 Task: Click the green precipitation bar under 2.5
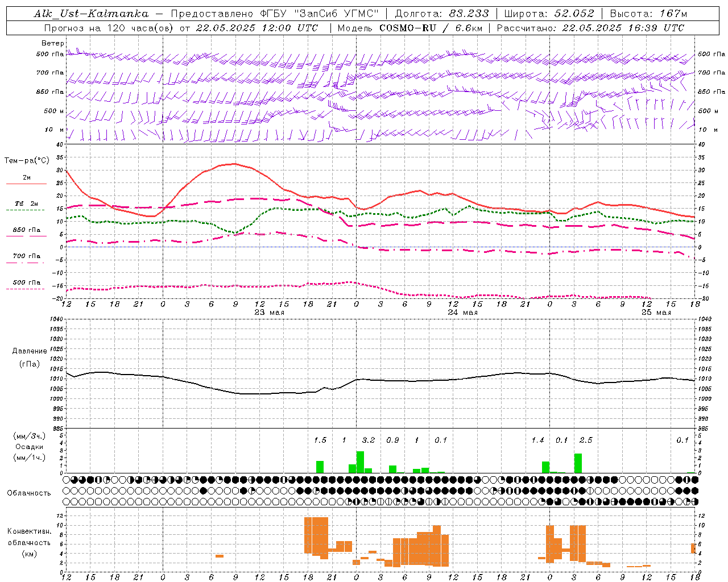[578, 463]
